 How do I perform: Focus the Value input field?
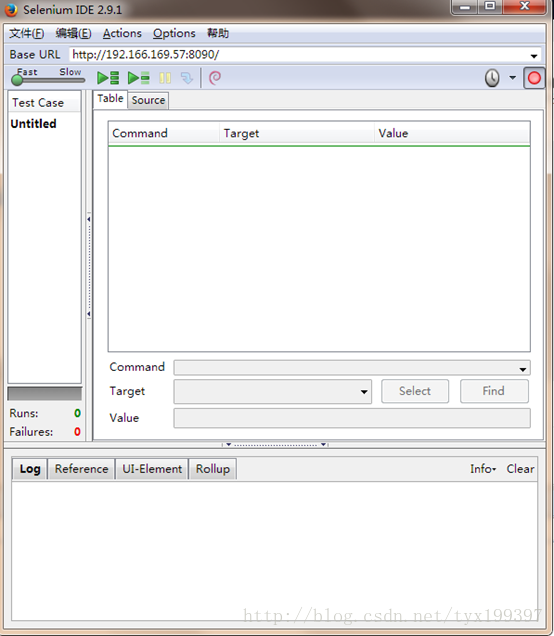pos(352,418)
